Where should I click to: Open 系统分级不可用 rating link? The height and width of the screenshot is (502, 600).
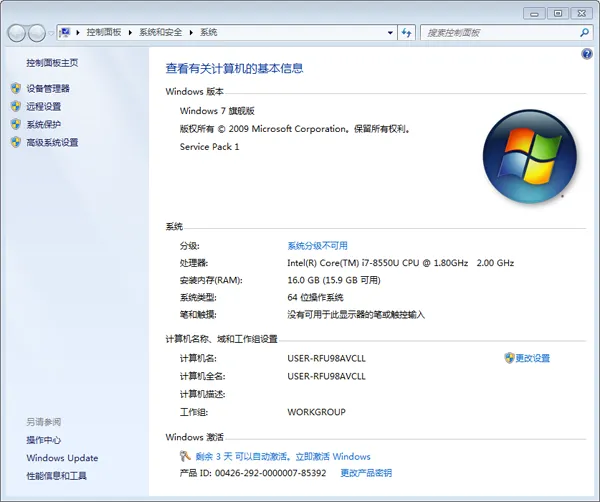click(x=318, y=246)
